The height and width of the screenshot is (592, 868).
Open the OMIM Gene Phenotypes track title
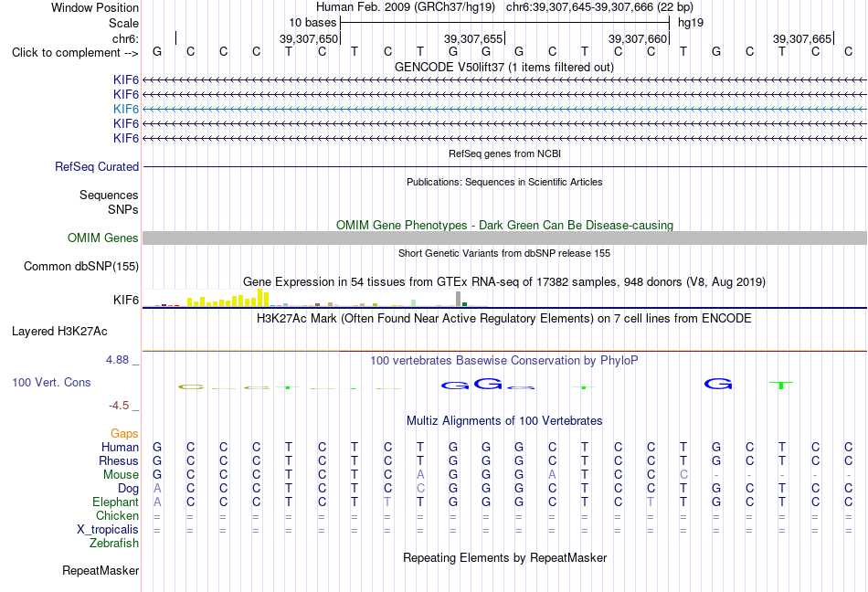click(x=504, y=225)
